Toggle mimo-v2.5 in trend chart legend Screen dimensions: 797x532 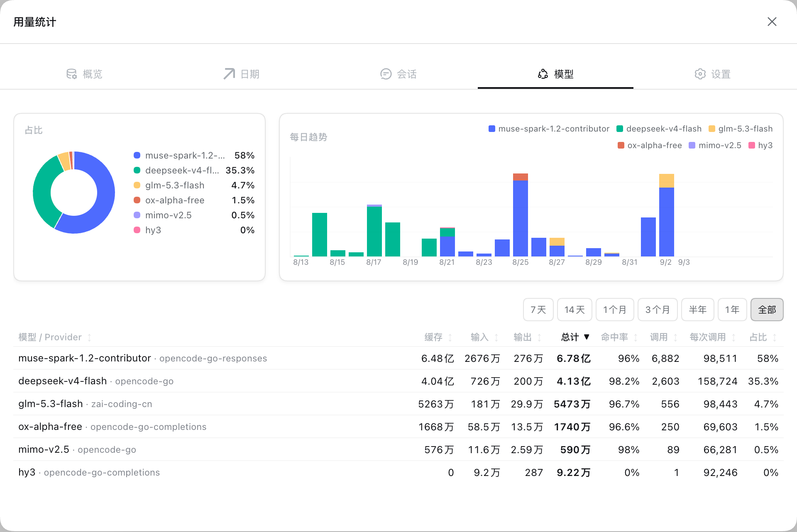pos(715,145)
